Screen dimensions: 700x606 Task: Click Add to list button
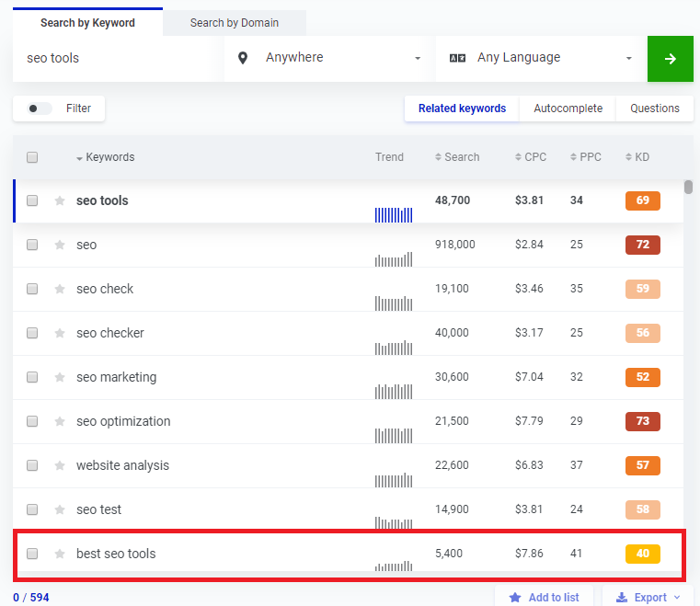(544, 598)
